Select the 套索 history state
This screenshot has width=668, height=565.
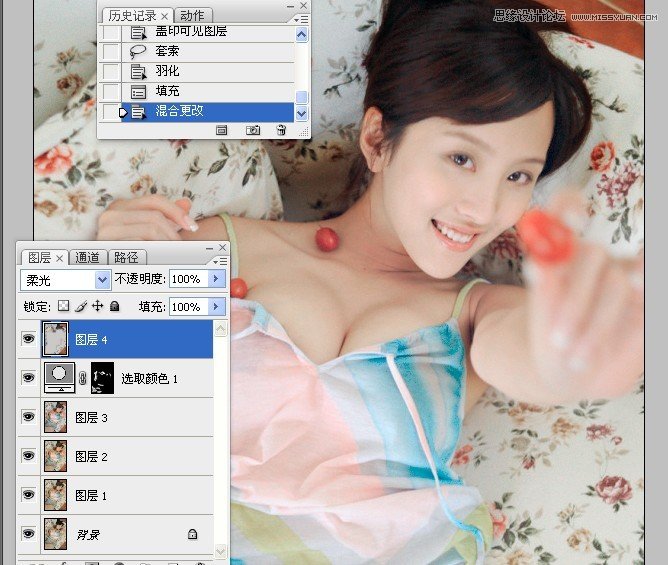(167, 51)
